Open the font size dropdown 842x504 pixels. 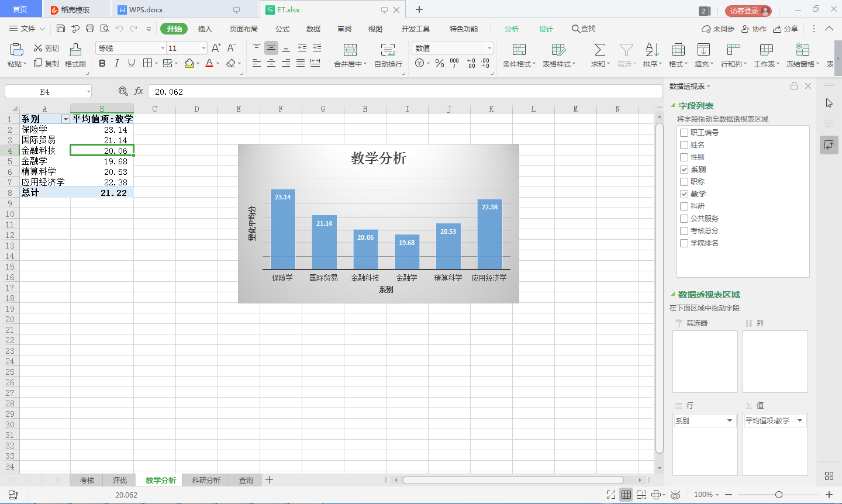coord(203,48)
